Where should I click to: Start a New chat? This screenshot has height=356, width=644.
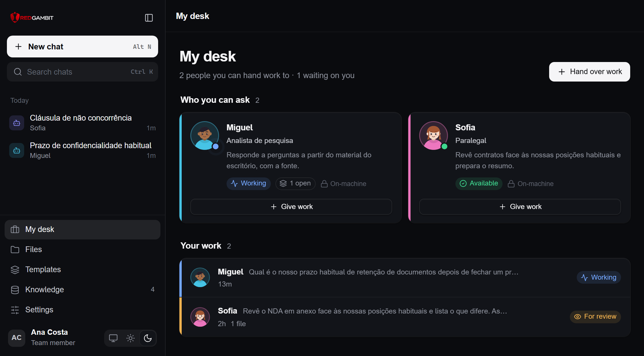83,47
